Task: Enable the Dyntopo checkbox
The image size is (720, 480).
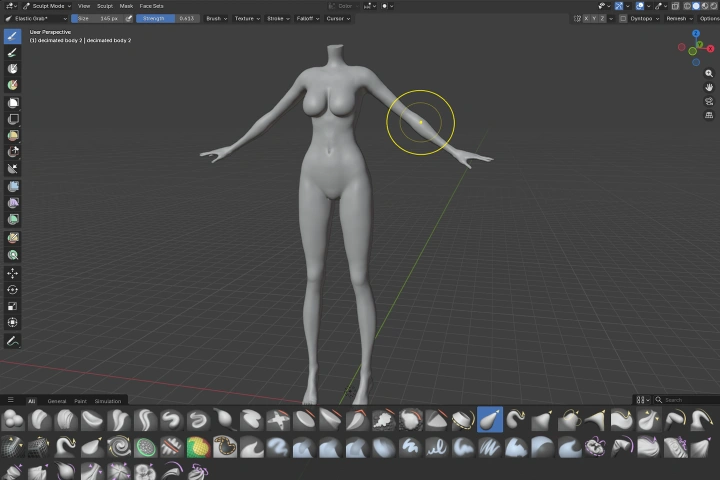Action: click(x=624, y=18)
